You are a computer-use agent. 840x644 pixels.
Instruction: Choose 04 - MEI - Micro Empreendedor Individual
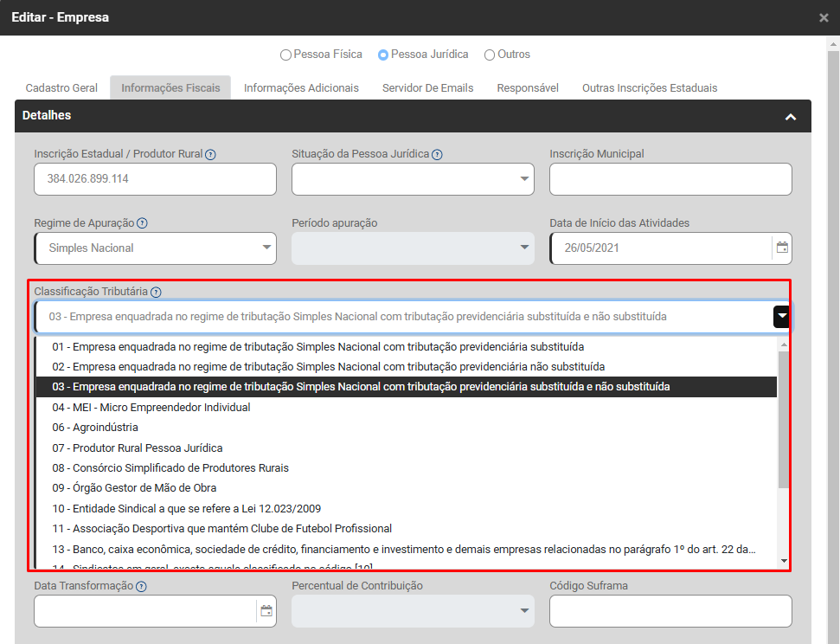point(151,407)
